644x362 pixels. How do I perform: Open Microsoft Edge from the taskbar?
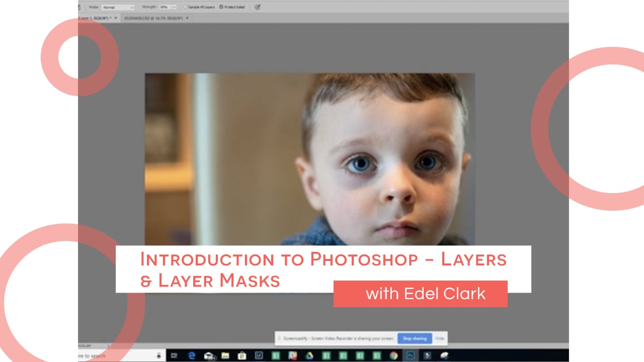192,355
